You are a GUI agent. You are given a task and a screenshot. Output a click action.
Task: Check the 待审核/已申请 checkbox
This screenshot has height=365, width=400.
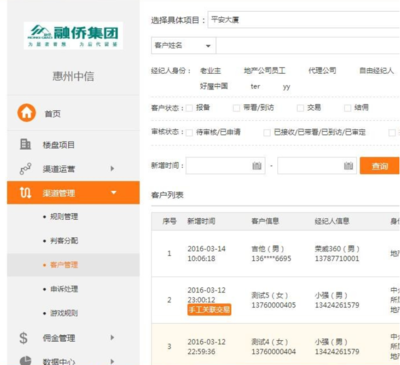(189, 133)
